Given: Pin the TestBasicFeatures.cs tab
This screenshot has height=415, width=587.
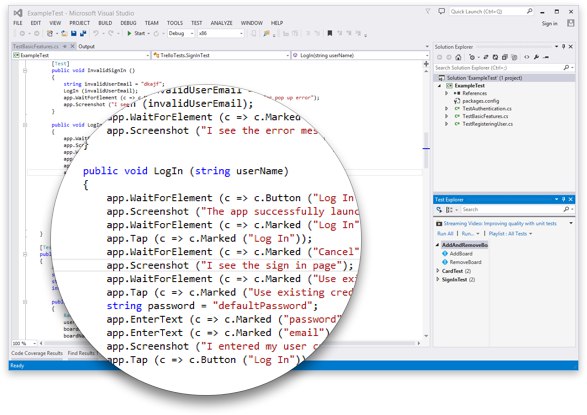Looking at the screenshot, I should tap(65, 46).
